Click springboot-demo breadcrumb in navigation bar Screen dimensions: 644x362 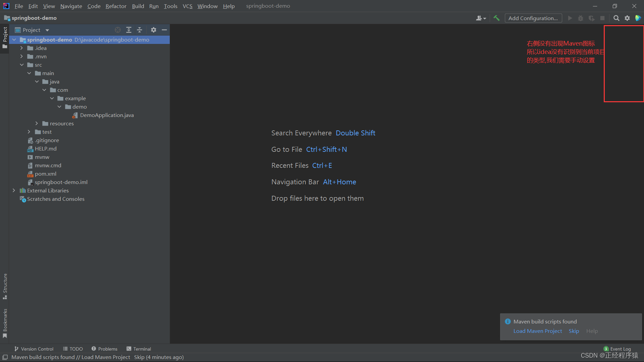pyautogui.click(x=31, y=18)
